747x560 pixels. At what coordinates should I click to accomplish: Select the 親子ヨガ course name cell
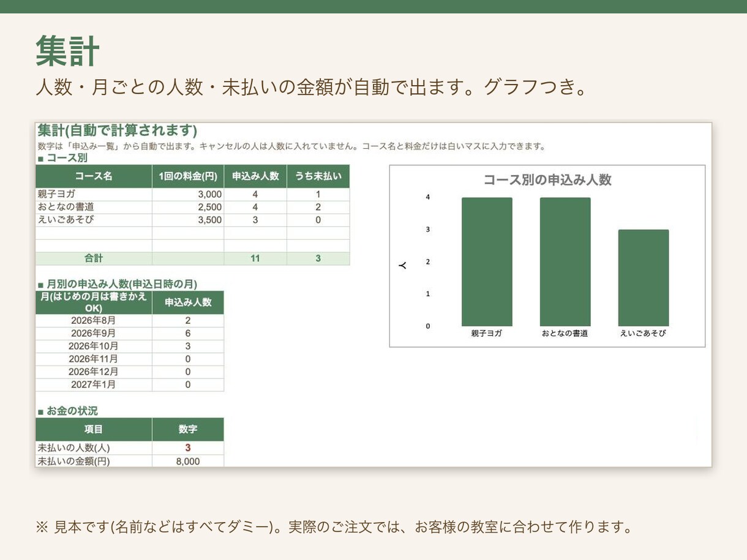(94, 194)
